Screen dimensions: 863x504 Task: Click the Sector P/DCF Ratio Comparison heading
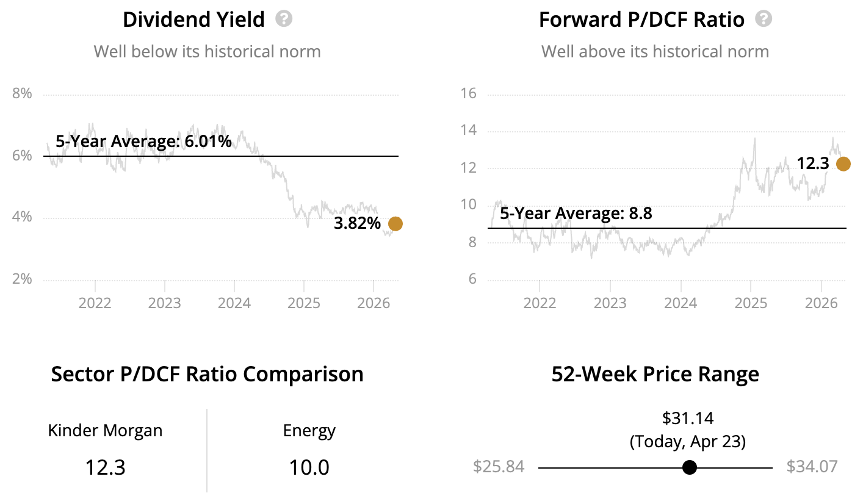click(x=207, y=374)
